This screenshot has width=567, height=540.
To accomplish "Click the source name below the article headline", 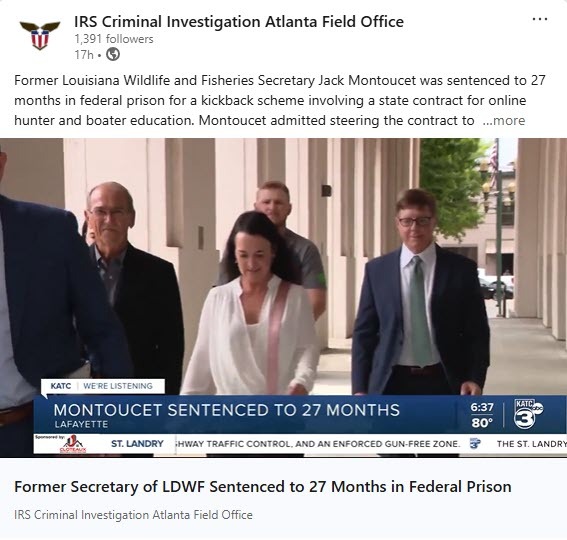I will pyautogui.click(x=133, y=515).
